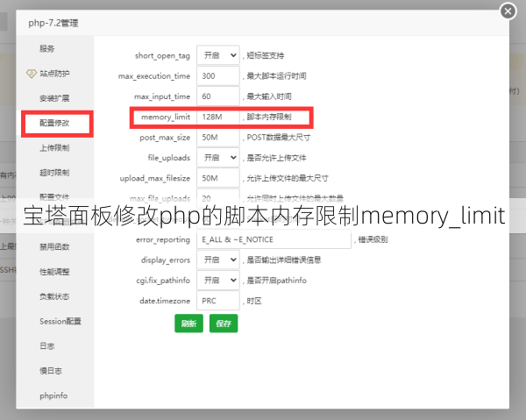The image size is (526, 420).
Task: Open the phpinfo section
Action: [x=53, y=395]
